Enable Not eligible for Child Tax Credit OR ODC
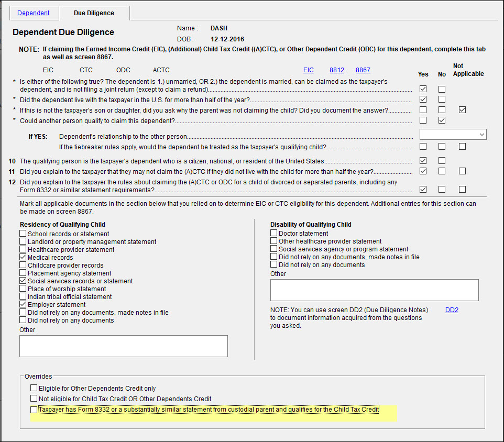The height and width of the screenshot is (442, 504). click(34, 399)
